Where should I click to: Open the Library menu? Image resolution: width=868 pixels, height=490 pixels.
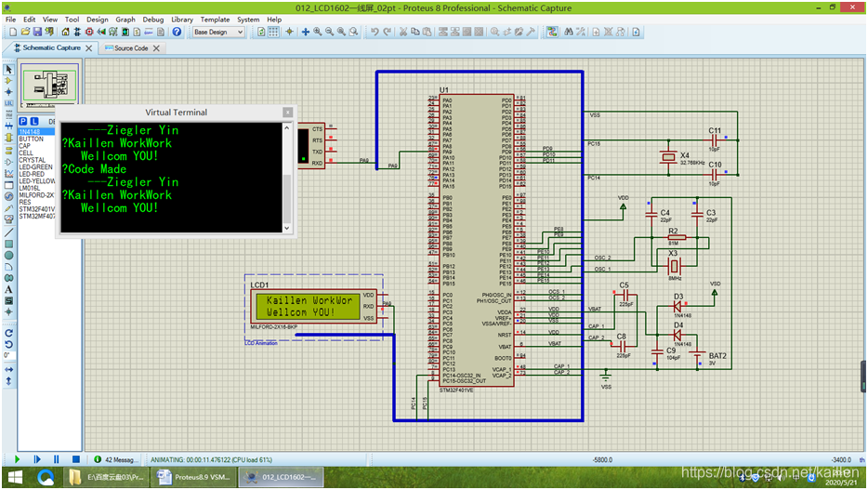[x=182, y=20]
